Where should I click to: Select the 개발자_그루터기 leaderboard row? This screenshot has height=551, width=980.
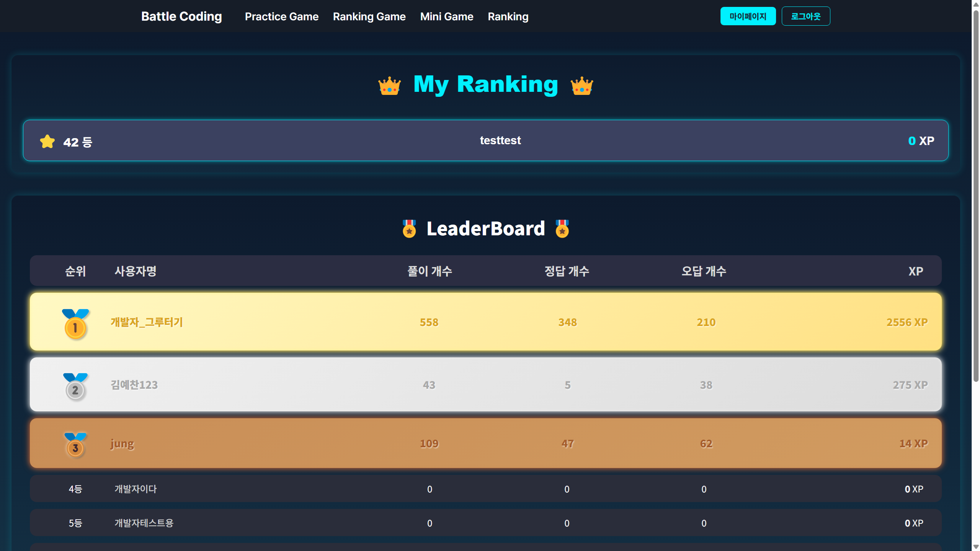point(485,322)
